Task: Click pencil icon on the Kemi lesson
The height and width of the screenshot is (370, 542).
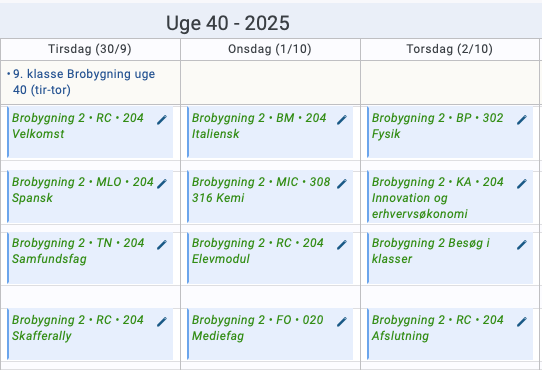Action: click(342, 184)
